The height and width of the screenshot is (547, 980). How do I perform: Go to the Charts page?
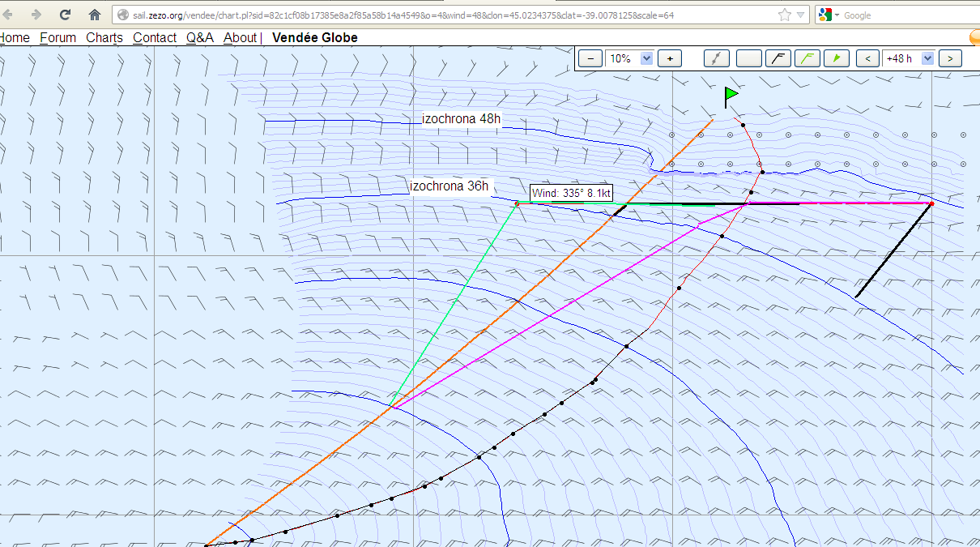click(x=104, y=37)
